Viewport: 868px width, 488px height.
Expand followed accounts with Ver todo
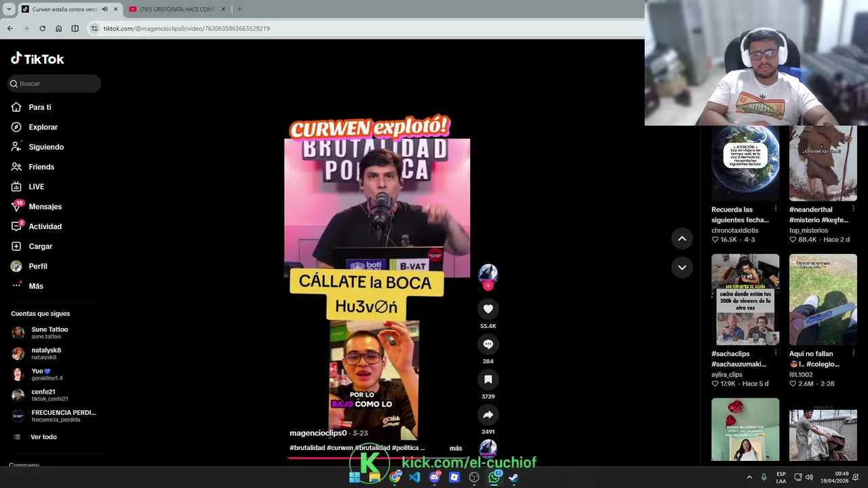pos(43,437)
